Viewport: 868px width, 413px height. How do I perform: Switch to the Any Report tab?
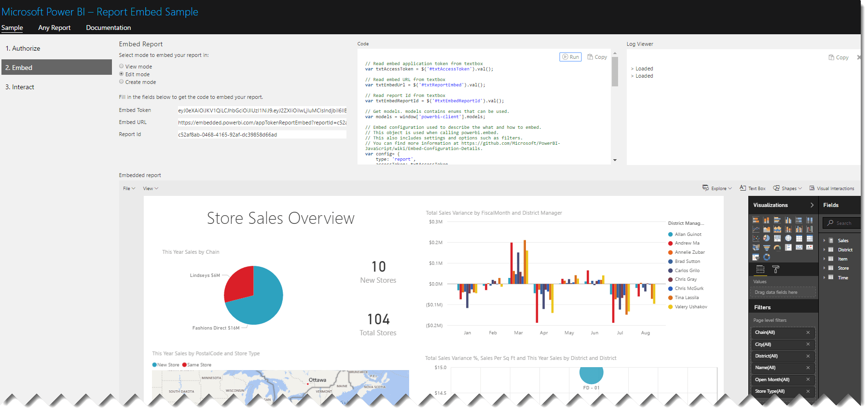coord(55,28)
